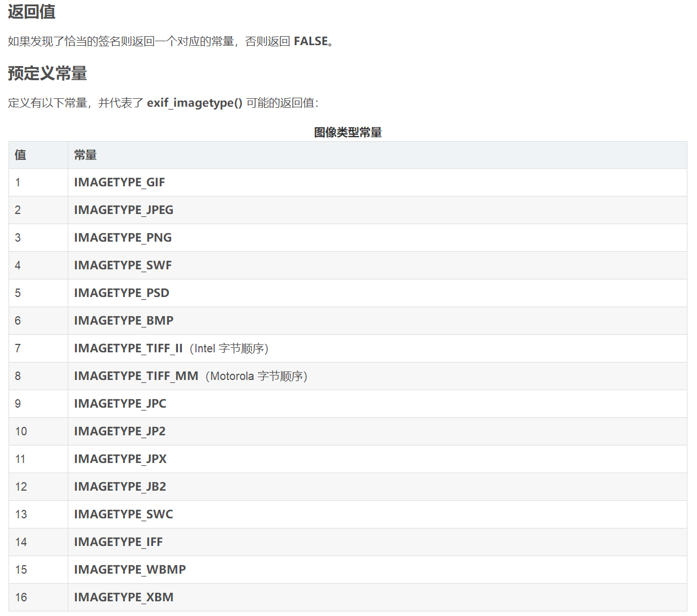Click value 11 in the JPX row
The image size is (697, 616).
click(20, 459)
